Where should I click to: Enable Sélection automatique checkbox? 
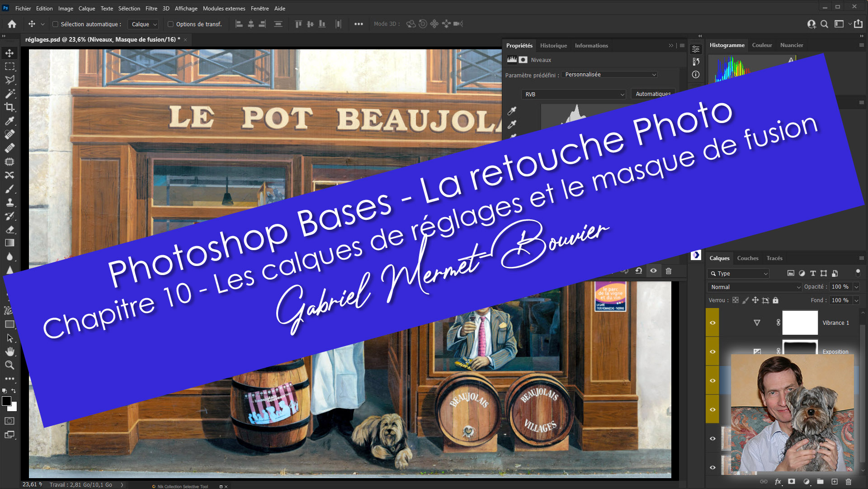pyautogui.click(x=55, y=24)
